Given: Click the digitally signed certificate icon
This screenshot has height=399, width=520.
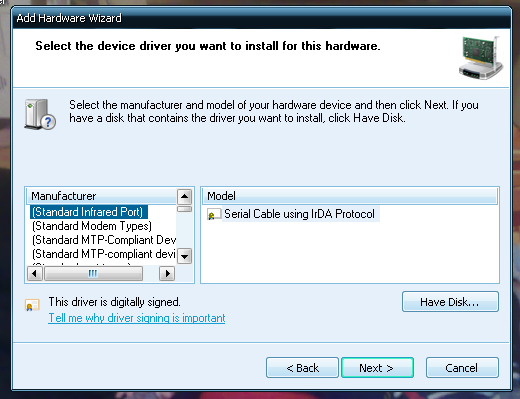Looking at the screenshot, I should point(32,305).
